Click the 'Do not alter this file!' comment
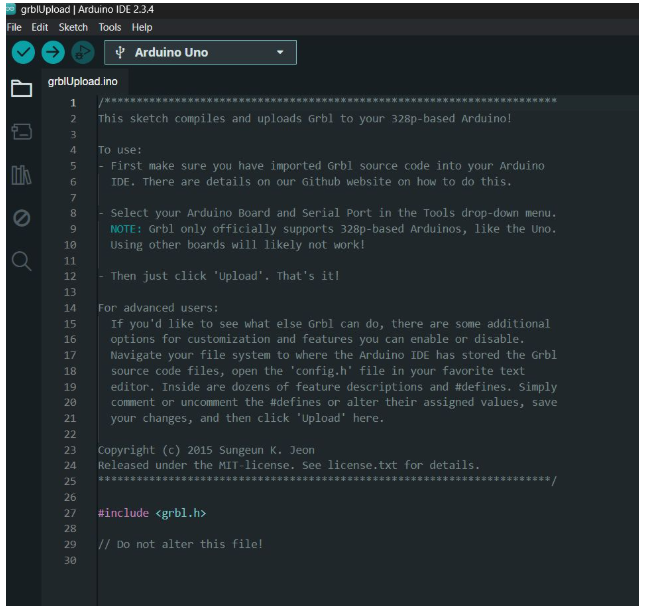647x612 pixels. [180, 544]
